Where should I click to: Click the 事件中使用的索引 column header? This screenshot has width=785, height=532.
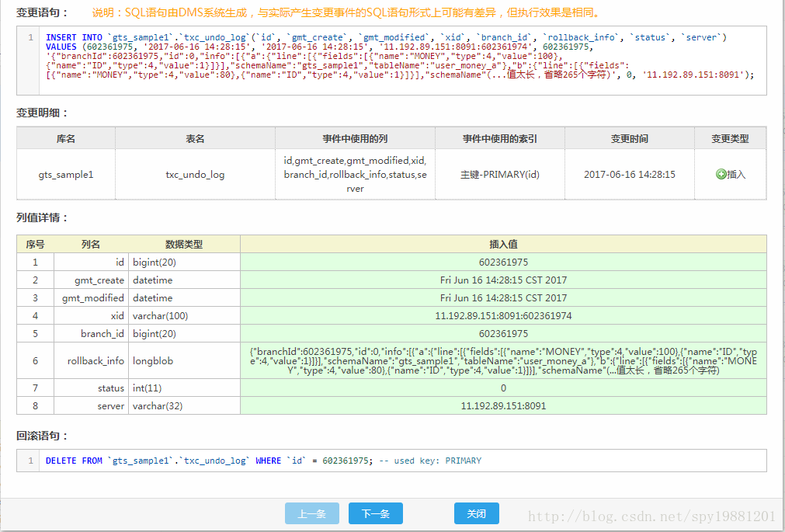pos(499,138)
